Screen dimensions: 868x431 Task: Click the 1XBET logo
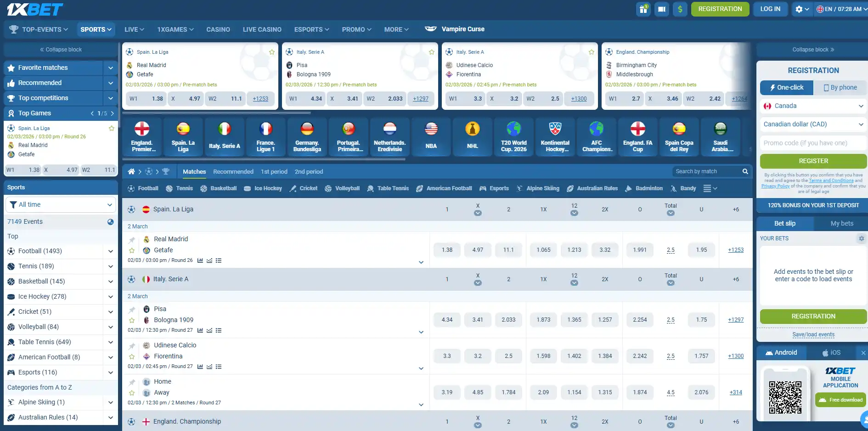35,9
